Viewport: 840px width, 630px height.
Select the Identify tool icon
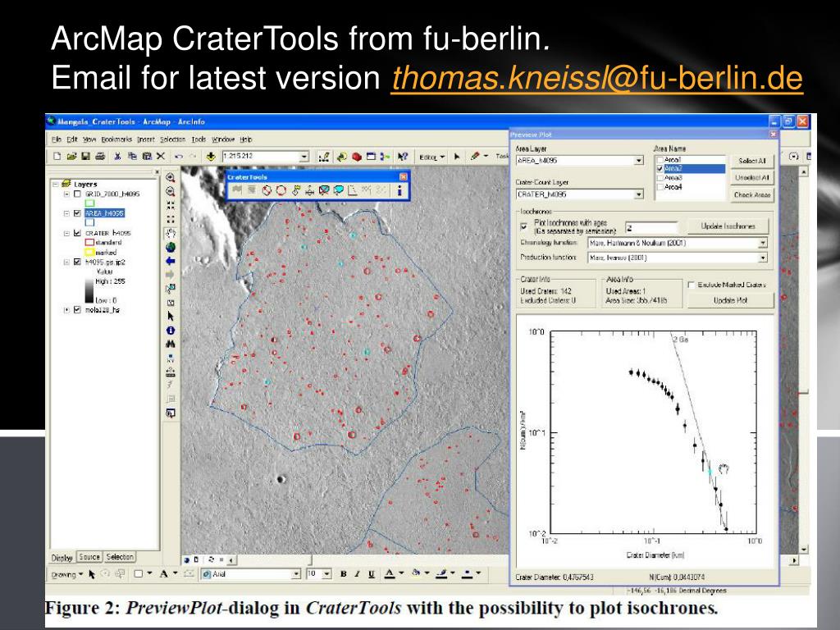click(x=171, y=331)
